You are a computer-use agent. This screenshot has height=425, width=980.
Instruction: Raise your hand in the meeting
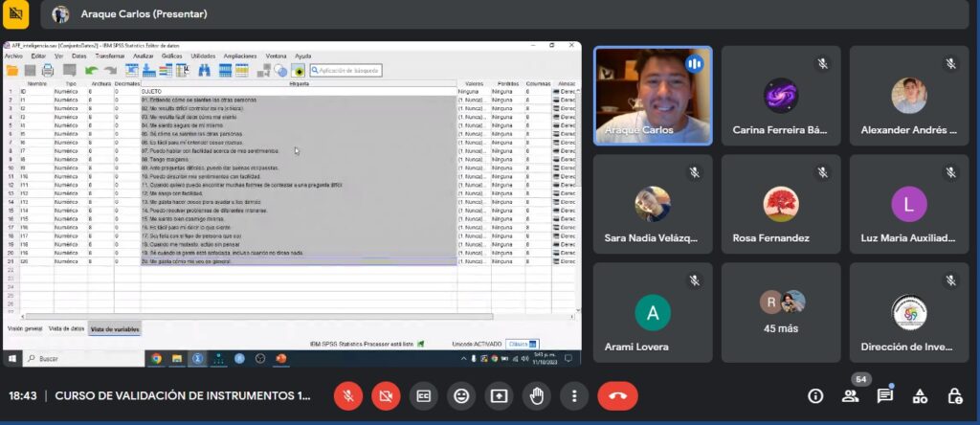(536, 395)
